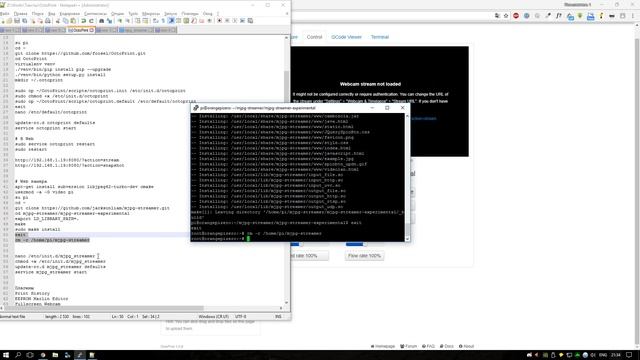Viewport: 640px width, 360px height.
Task: Open the Forum footer link in OctoPrint
Action: (409, 347)
